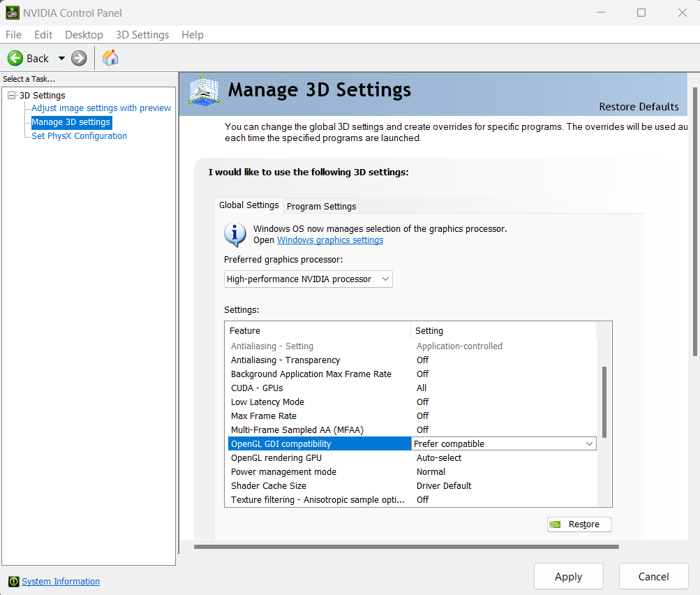The image size is (700, 595).
Task: Select OpenGL rendering GPU row
Action: click(x=412, y=458)
